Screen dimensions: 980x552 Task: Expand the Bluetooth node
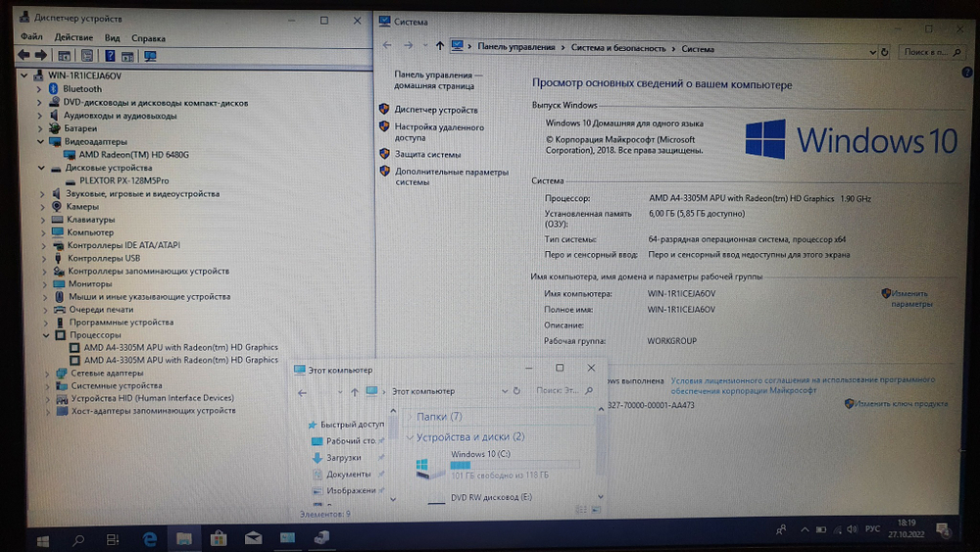point(39,89)
